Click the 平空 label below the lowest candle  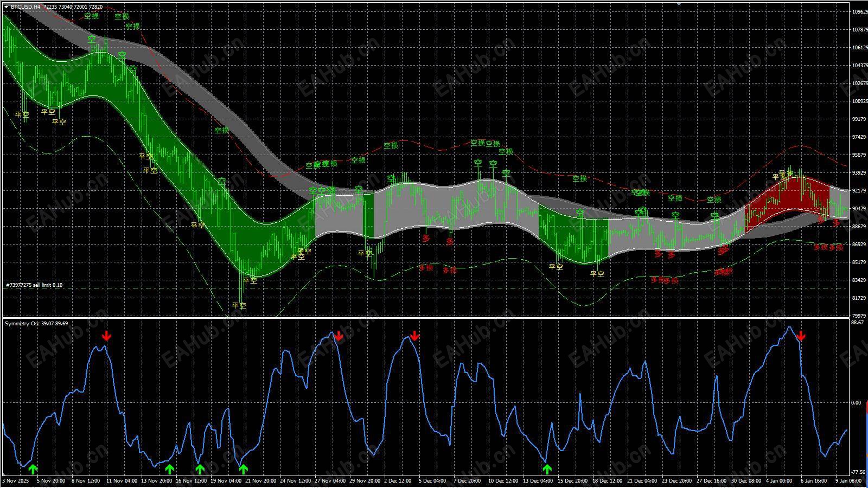pos(239,305)
